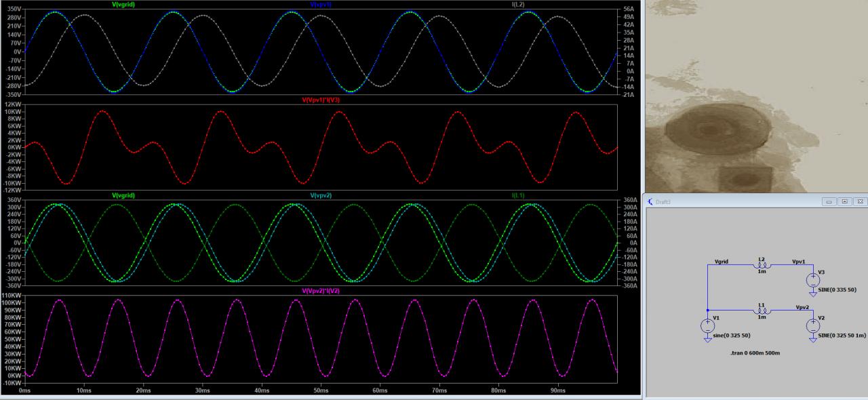Click the V(vpv1) trace label
Screen dimensions: 868x400
(x=321, y=4)
